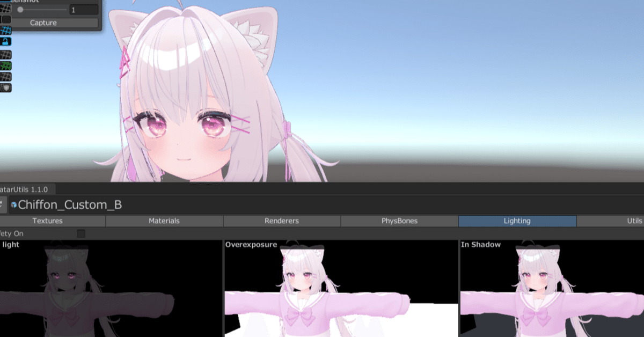Click the screenshot scale value field showing 1

pos(84,10)
